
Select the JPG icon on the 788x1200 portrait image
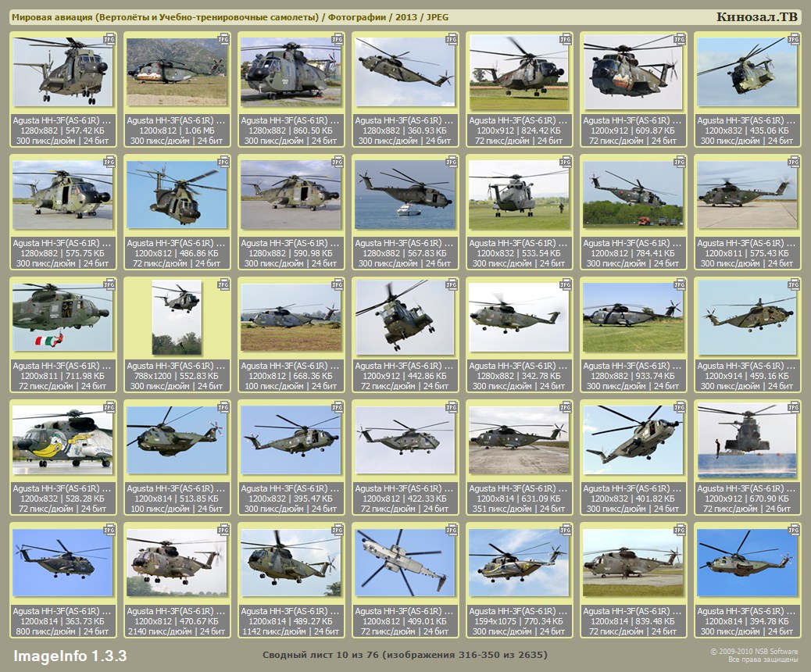[224, 284]
